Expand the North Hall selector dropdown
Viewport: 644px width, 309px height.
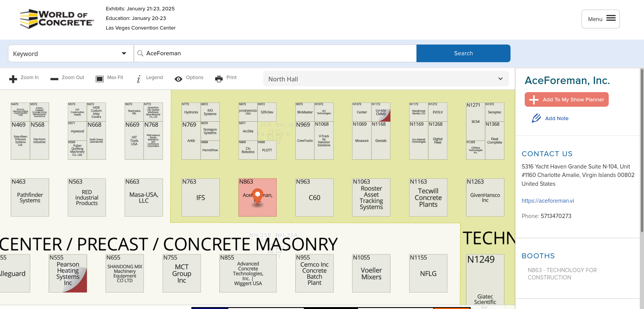(x=386, y=79)
